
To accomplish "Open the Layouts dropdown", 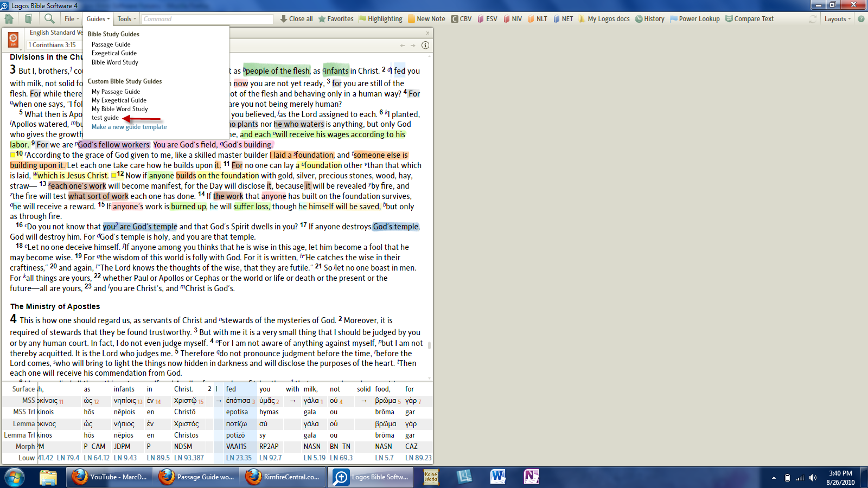I will tap(837, 19).
